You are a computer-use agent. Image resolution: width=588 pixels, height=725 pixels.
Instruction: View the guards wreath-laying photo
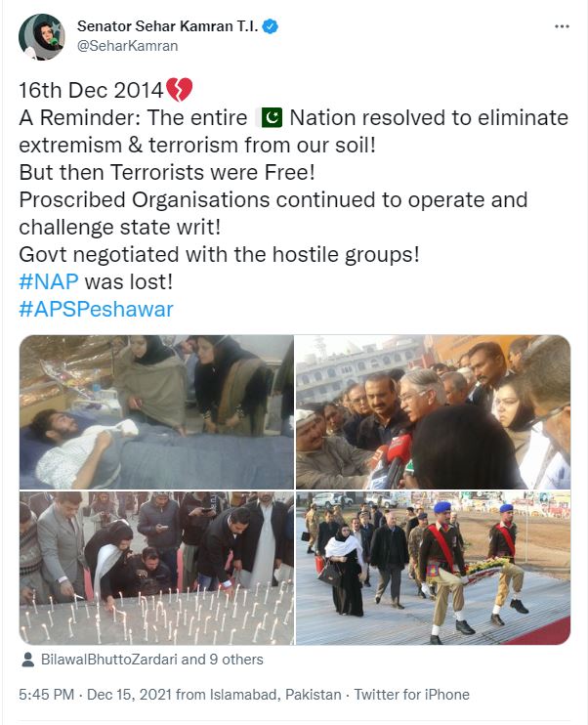(433, 568)
